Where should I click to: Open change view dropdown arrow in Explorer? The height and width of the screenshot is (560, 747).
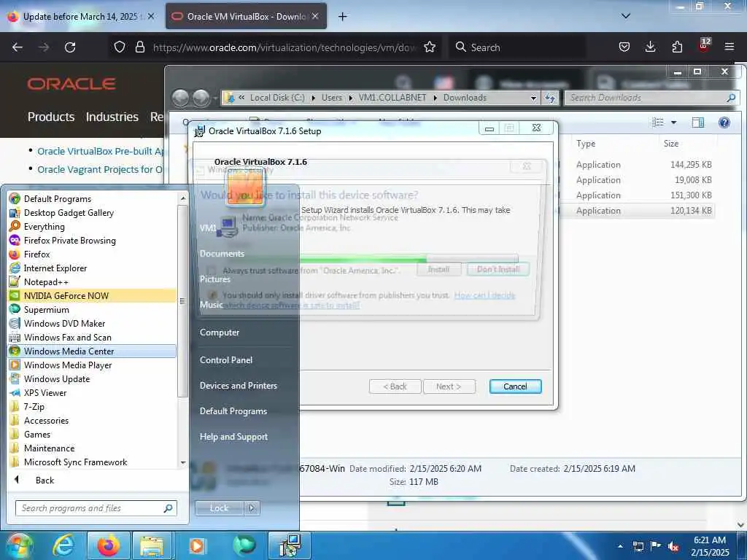coord(673,122)
